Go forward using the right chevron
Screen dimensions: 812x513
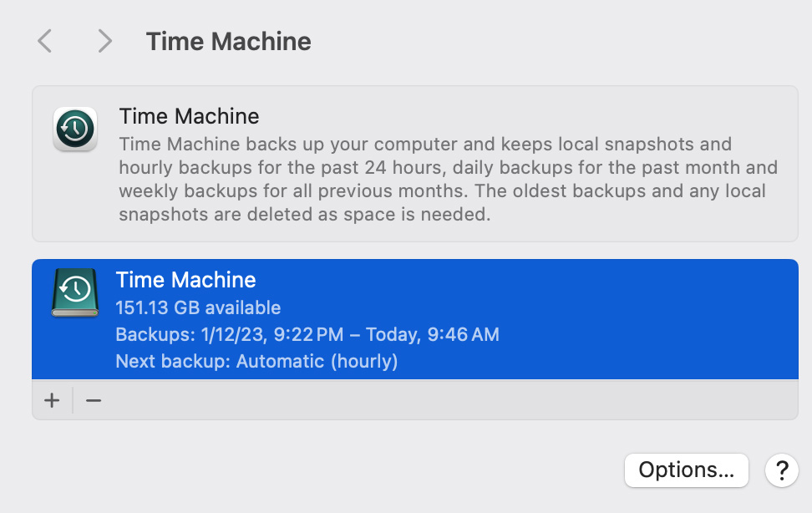[104, 41]
